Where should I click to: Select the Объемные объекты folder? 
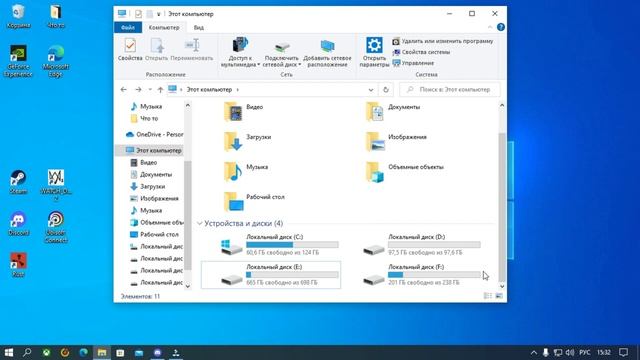[x=404, y=171]
